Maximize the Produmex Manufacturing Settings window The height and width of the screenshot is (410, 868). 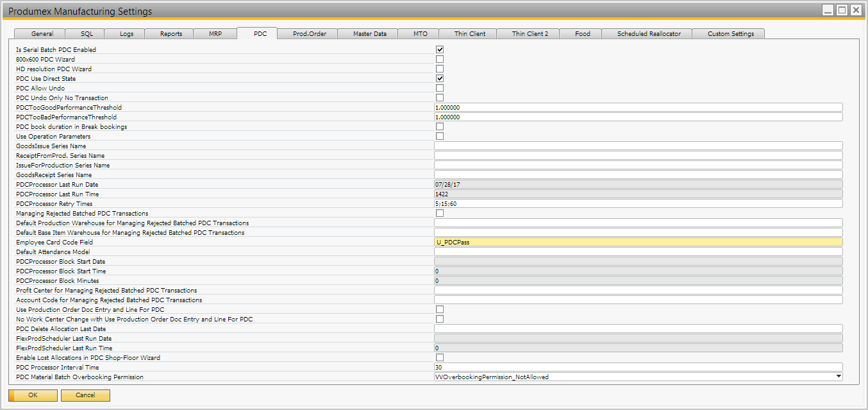[x=842, y=11]
